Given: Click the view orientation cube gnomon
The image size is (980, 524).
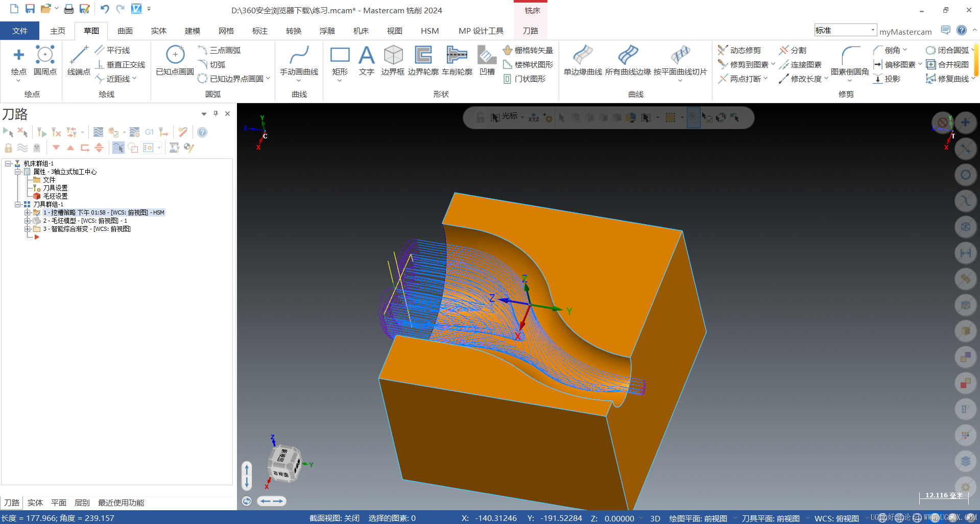Looking at the screenshot, I should coord(285,463).
